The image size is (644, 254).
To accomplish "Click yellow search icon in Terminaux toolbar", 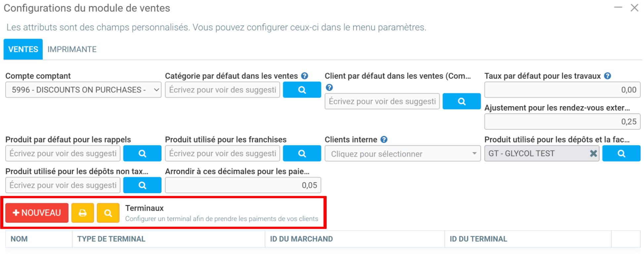I will pos(108,213).
